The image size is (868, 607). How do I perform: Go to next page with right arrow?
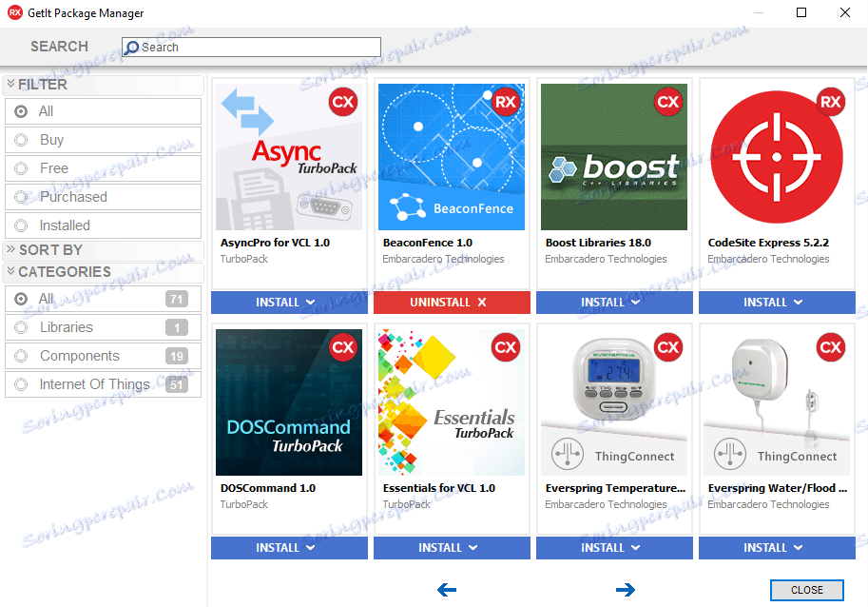pos(626,590)
